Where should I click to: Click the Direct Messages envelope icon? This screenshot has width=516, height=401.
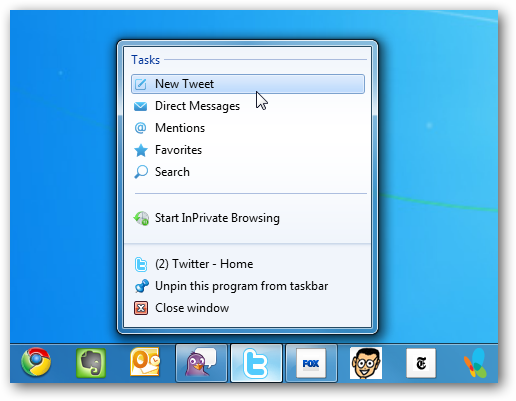point(140,106)
